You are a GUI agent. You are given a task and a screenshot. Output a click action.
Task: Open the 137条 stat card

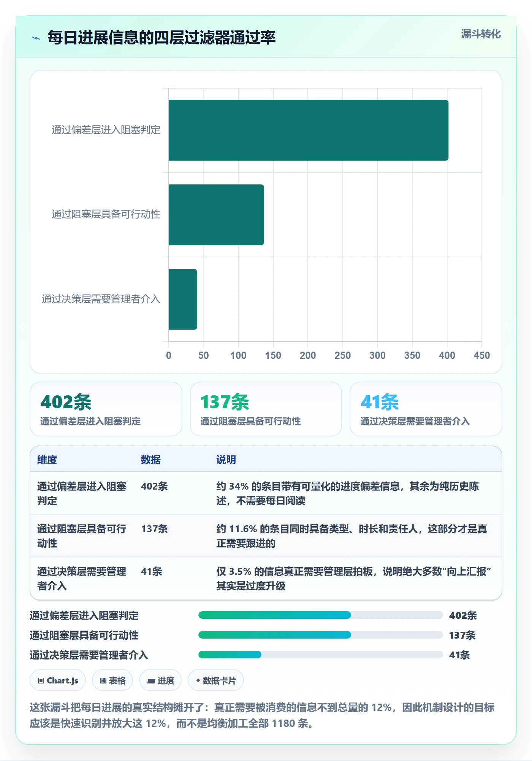(x=266, y=409)
